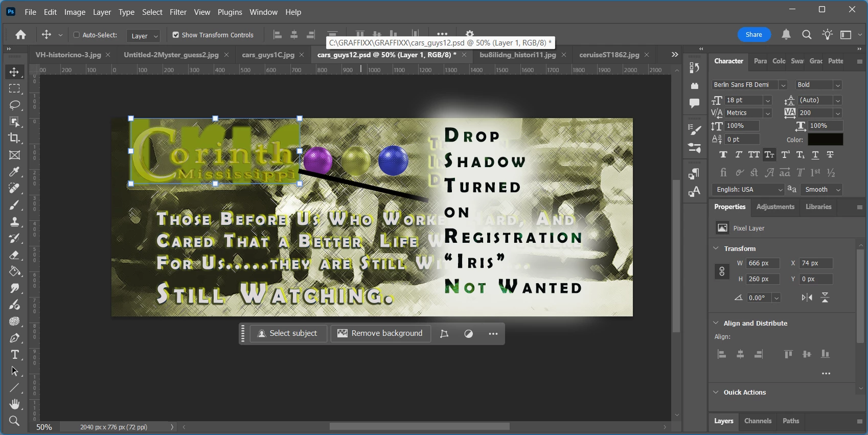Select the Eraser tool
This screenshot has height=435, width=868.
pyautogui.click(x=14, y=255)
